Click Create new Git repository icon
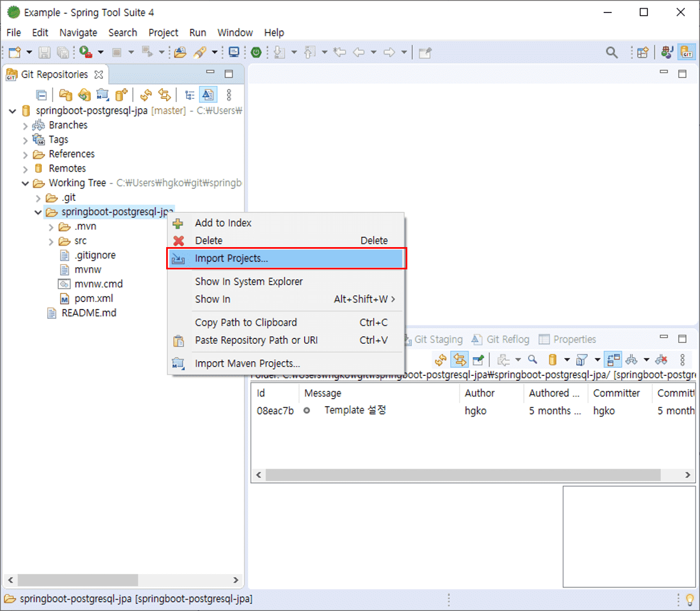Image resolution: width=700 pixels, height=611 pixels. (x=121, y=95)
